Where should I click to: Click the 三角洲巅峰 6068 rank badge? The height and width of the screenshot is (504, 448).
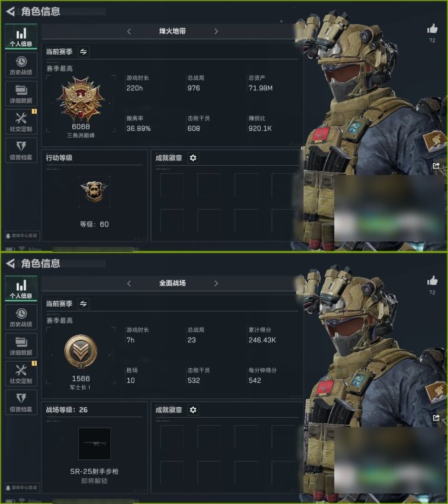point(81,99)
